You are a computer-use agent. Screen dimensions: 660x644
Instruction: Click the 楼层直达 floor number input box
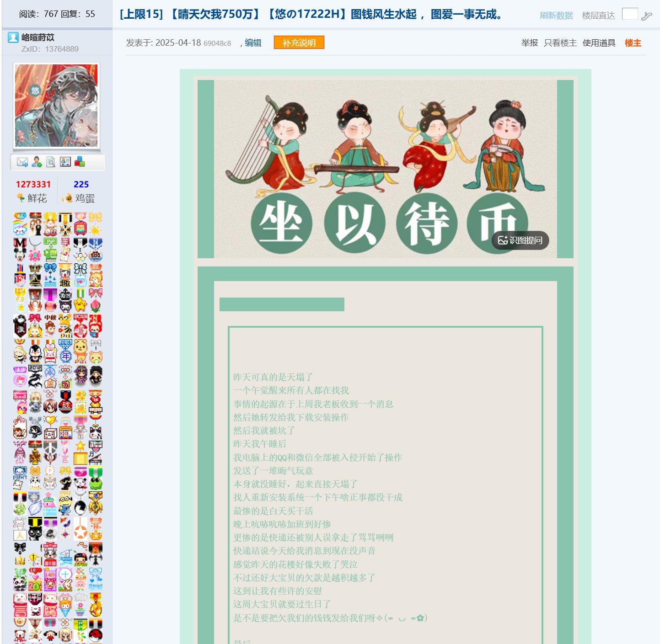coord(630,14)
